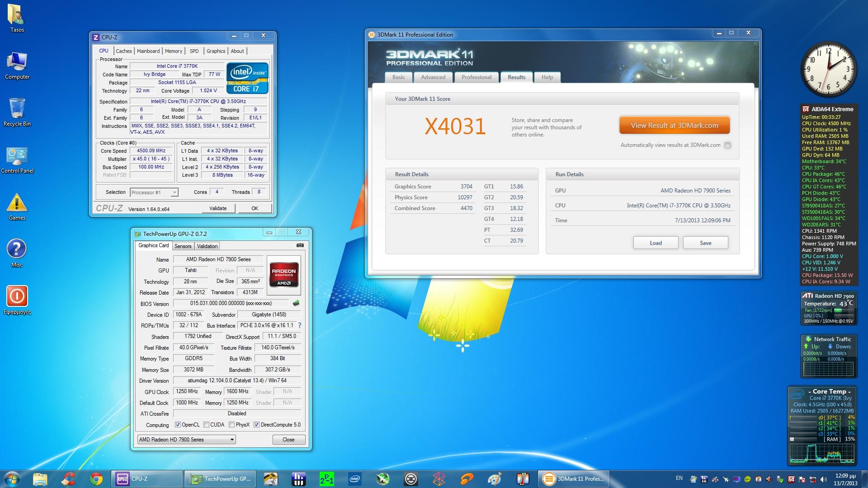Open the Intel taskbar icon

[355, 479]
